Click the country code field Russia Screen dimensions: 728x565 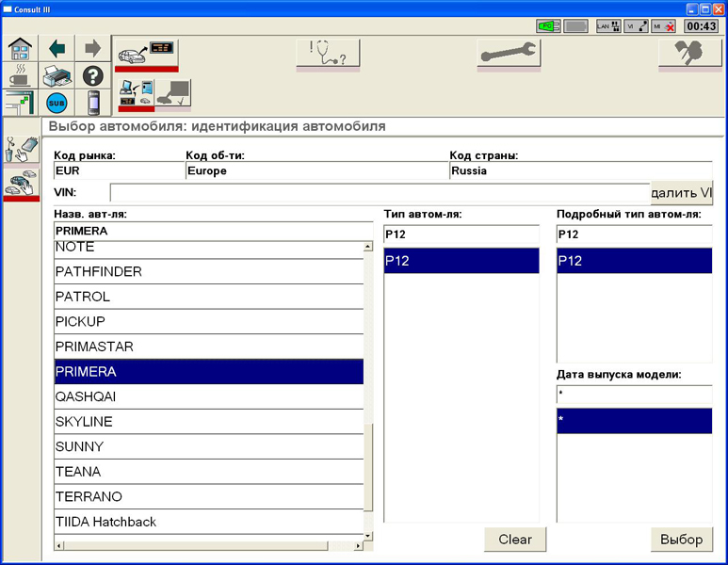[x=581, y=170]
